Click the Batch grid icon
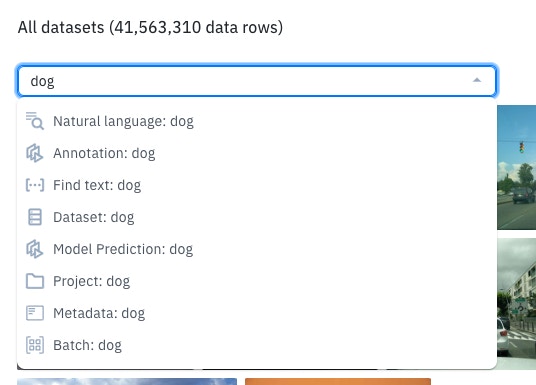 [35, 345]
